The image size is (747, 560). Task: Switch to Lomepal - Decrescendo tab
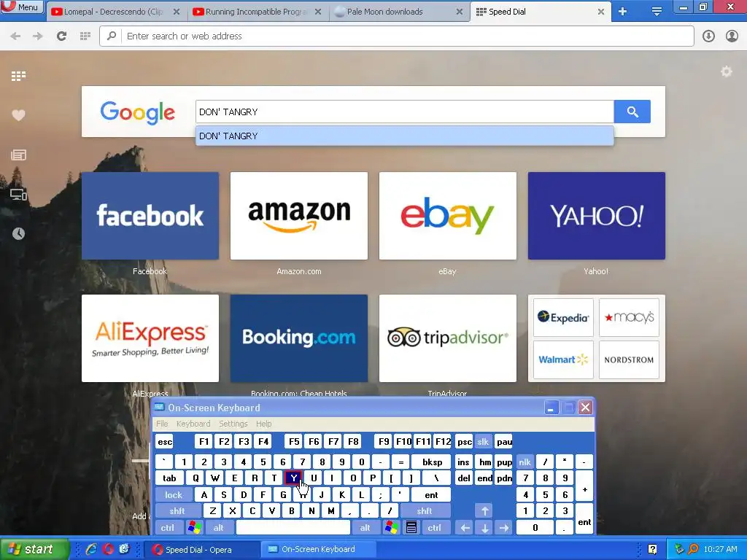tap(116, 12)
